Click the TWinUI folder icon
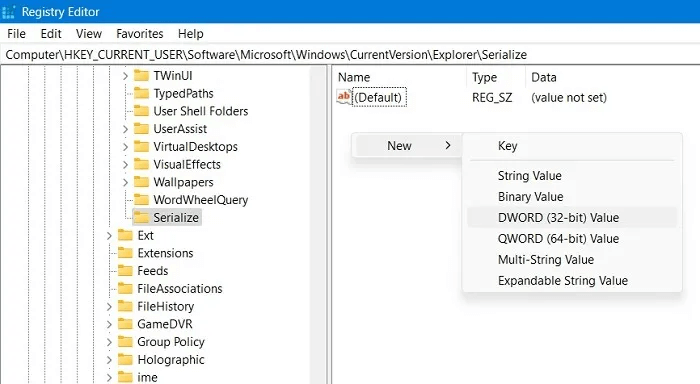700x384 pixels. click(x=141, y=75)
